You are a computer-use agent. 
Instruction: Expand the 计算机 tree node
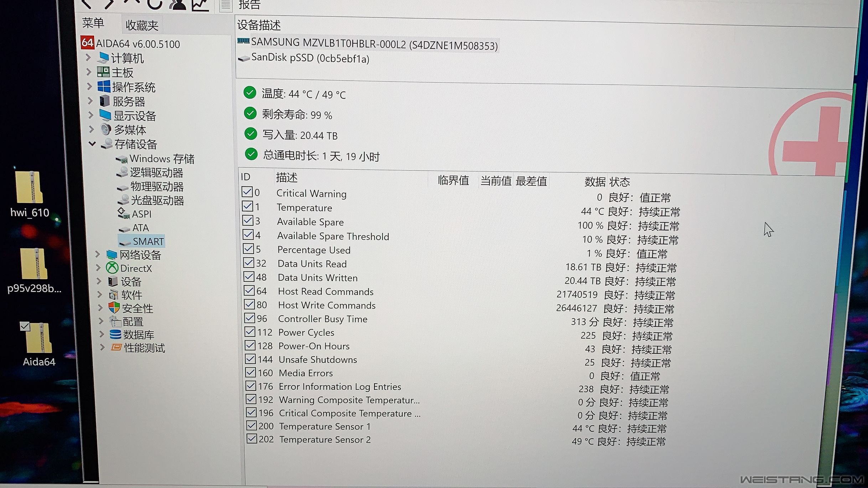[x=88, y=57]
